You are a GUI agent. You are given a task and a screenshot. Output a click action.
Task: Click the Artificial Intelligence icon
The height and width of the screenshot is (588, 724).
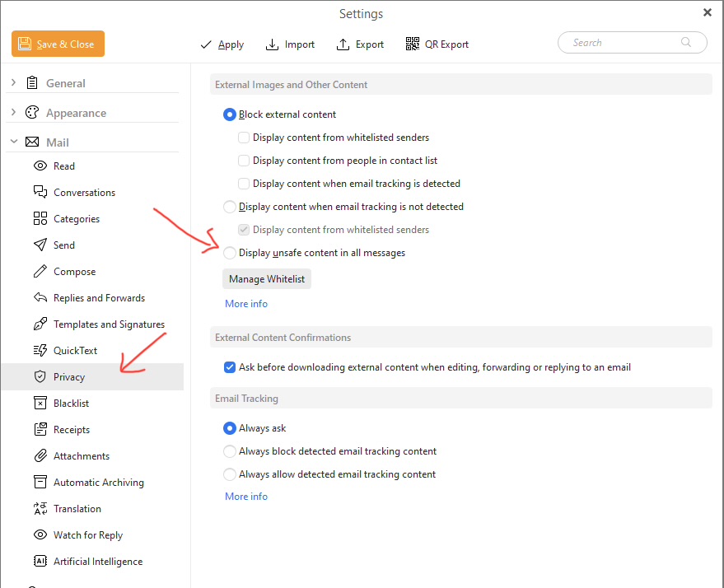(x=40, y=562)
